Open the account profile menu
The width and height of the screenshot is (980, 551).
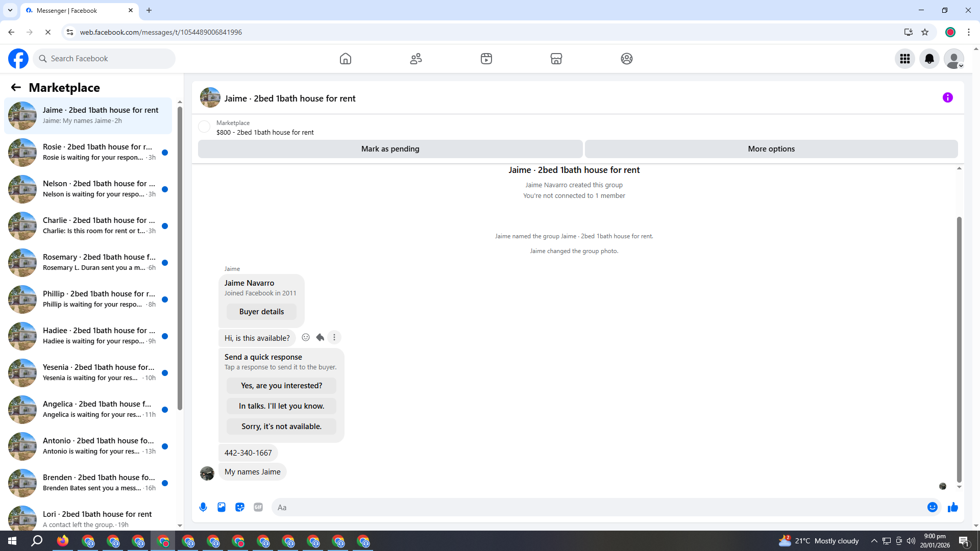[954, 59]
